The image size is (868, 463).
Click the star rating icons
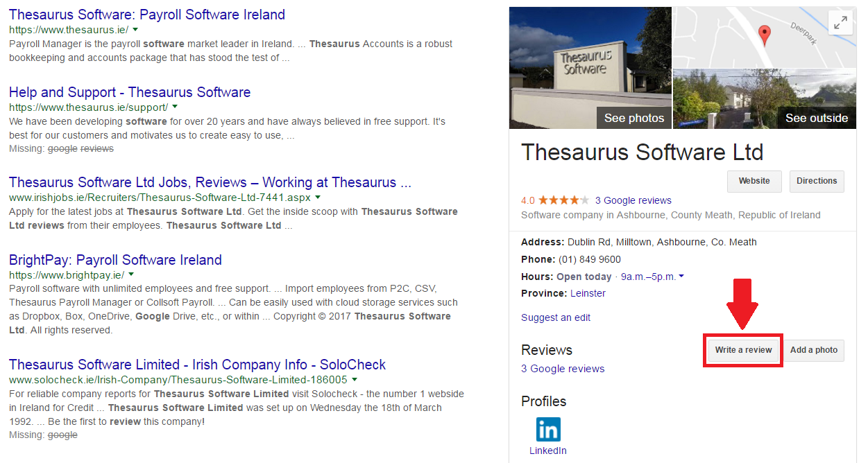[563, 200]
